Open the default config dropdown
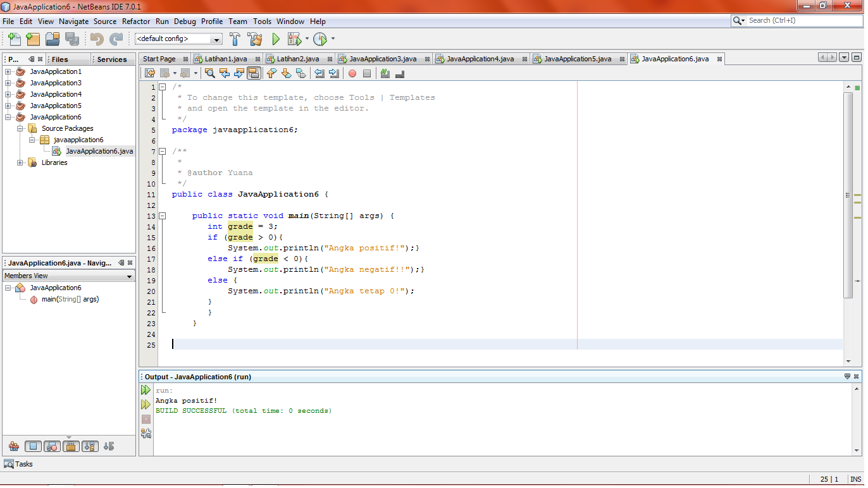The width and height of the screenshot is (868, 488). pyautogui.click(x=216, y=39)
